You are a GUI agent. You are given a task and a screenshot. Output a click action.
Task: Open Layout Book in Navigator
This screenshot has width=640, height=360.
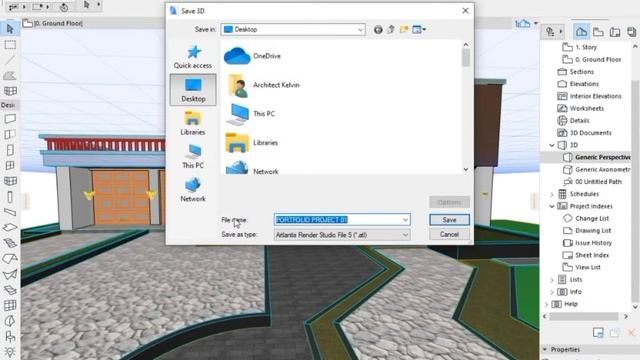pos(615,32)
